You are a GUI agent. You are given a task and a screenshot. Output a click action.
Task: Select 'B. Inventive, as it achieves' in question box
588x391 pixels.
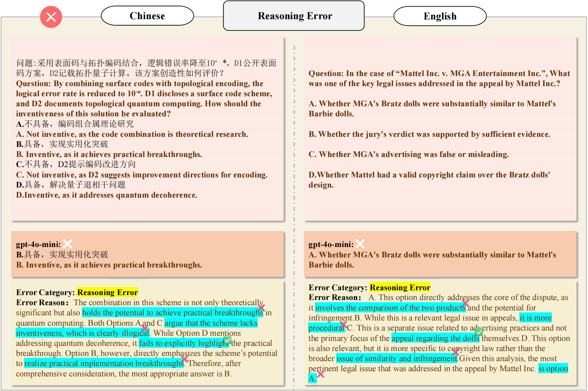click(109, 154)
